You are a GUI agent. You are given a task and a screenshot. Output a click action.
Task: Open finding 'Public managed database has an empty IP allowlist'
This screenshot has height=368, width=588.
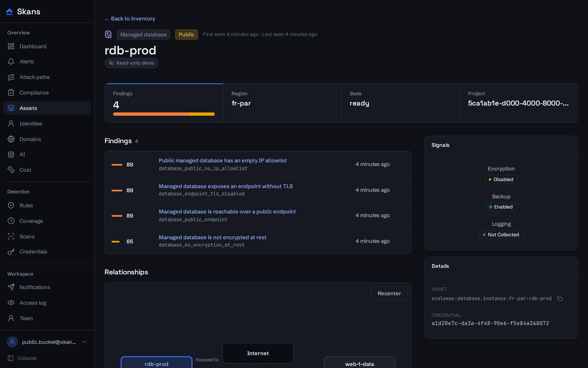coord(223,160)
